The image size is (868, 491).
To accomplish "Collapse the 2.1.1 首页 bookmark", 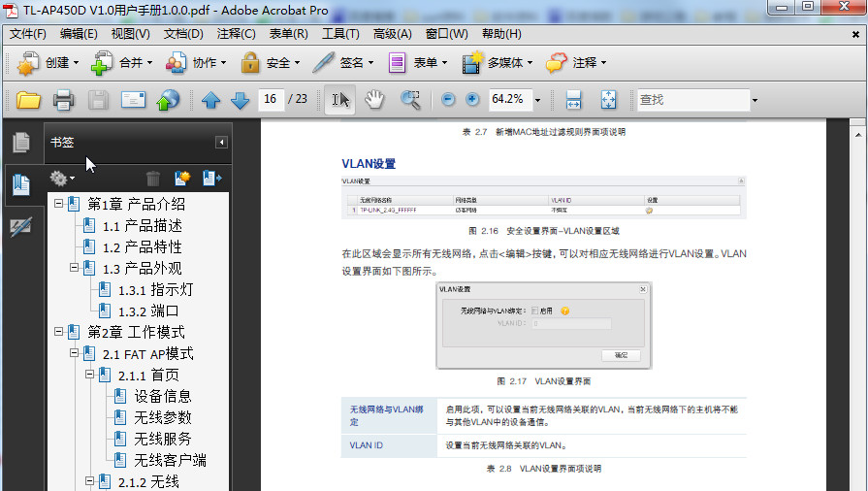I will coord(89,375).
